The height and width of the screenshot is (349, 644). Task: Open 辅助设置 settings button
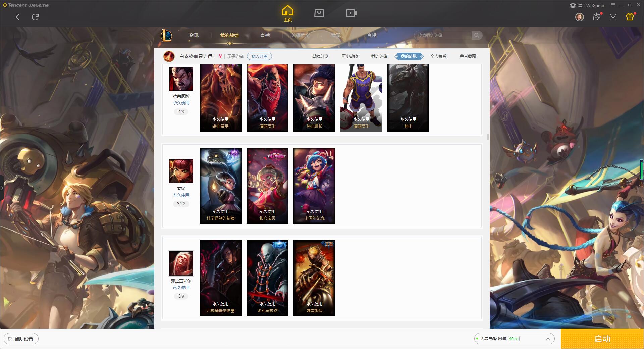point(21,339)
